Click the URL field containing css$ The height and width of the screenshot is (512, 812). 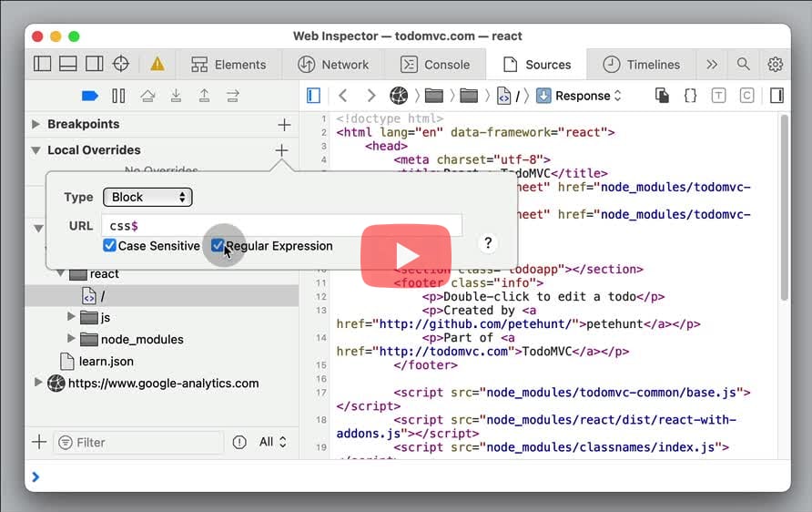[281, 226]
